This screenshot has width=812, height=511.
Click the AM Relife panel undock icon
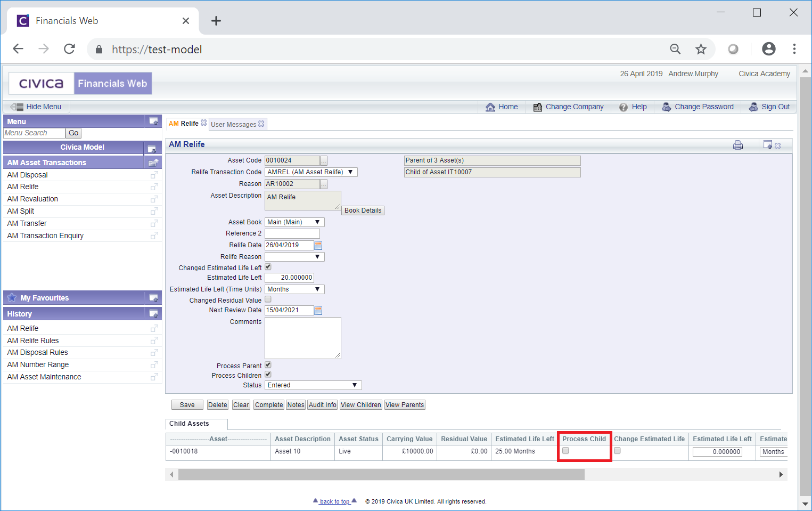click(768, 144)
